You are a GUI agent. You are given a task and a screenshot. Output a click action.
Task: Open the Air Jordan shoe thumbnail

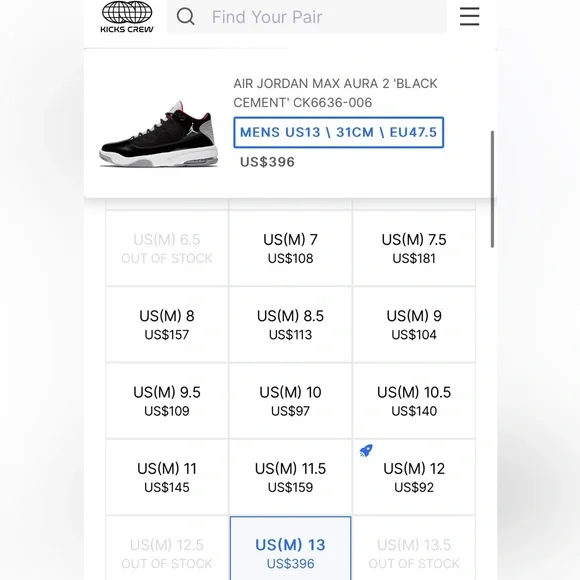click(x=159, y=134)
